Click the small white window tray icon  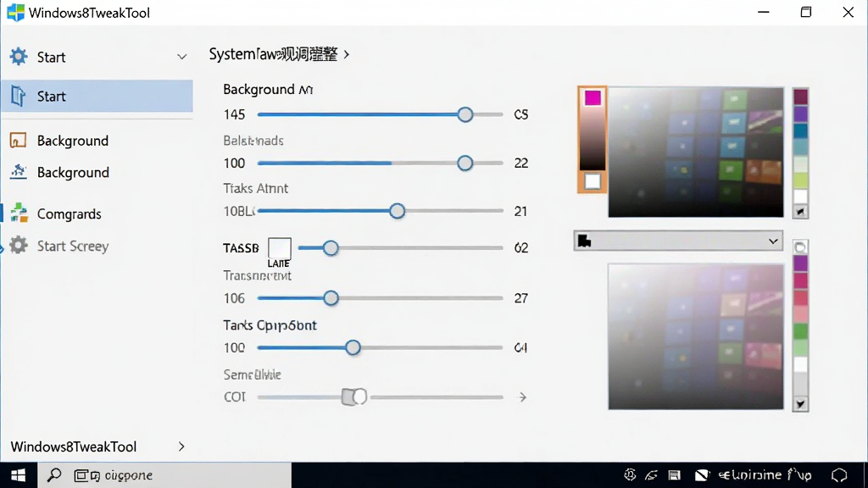click(674, 475)
